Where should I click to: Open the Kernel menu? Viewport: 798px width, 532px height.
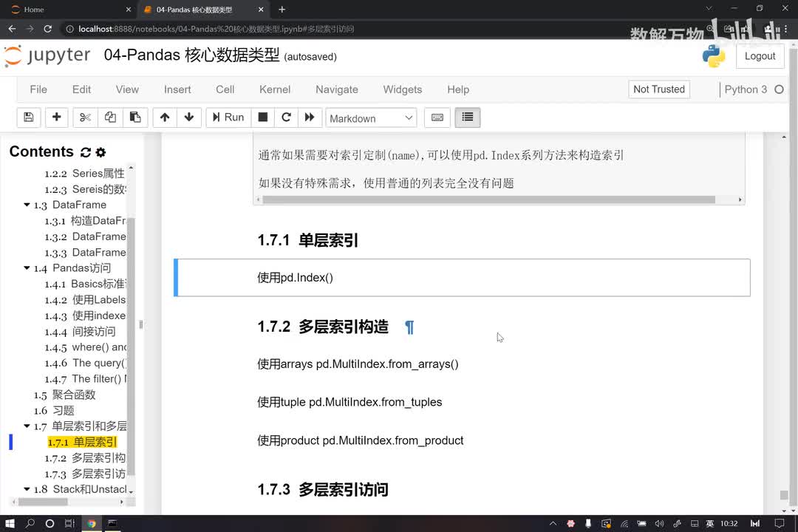click(275, 89)
